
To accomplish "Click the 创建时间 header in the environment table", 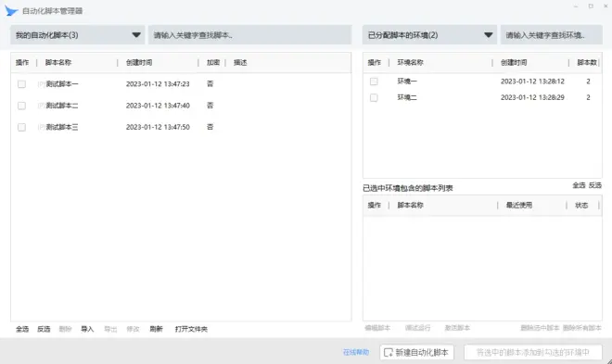I will point(514,62).
